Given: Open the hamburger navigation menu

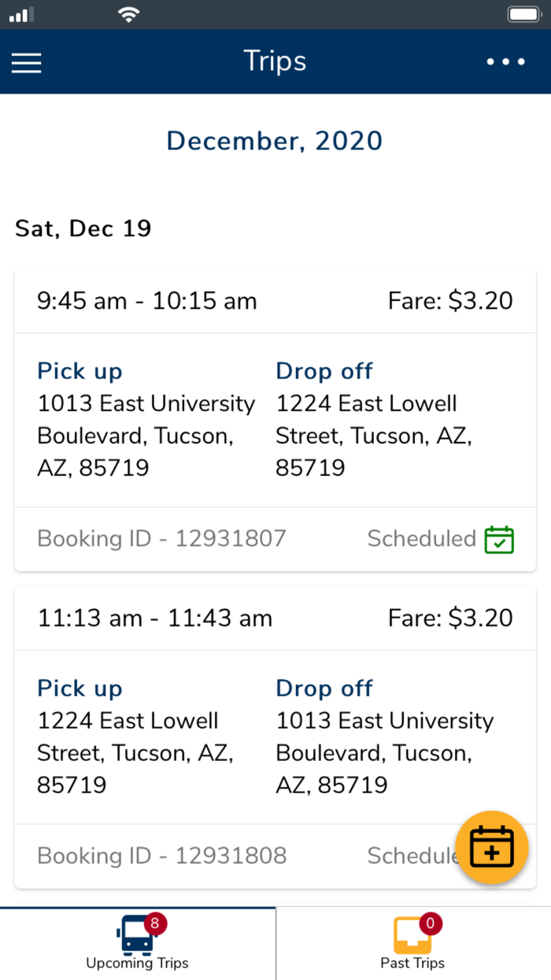Looking at the screenshot, I should [26, 62].
